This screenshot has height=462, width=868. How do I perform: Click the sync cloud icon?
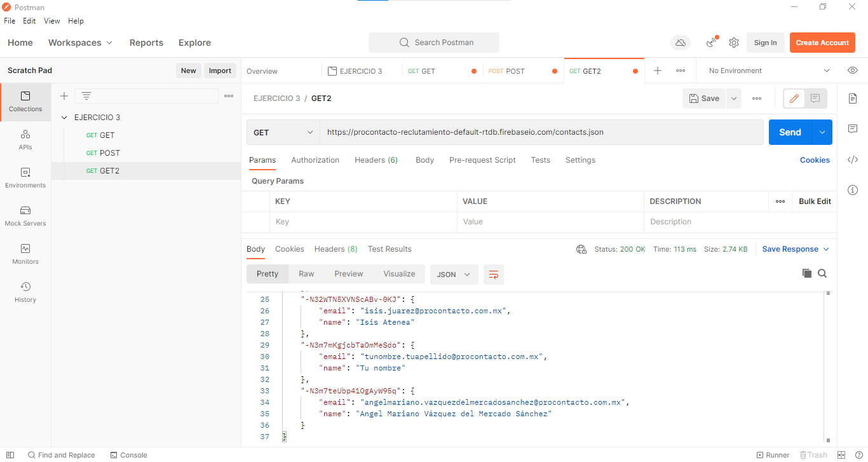[681, 43]
